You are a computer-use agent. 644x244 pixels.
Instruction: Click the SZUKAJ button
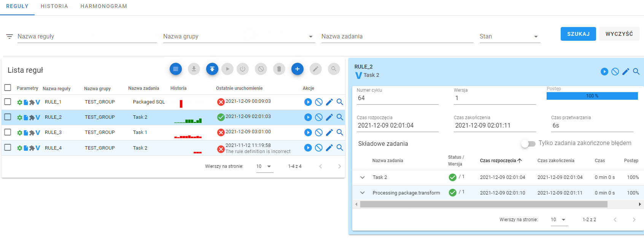pos(578,34)
